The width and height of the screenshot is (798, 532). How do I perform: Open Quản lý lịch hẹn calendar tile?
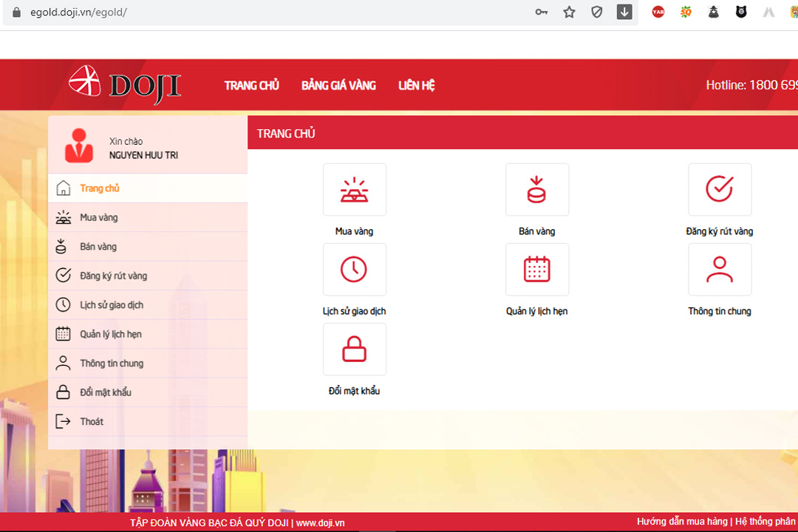coord(536,269)
